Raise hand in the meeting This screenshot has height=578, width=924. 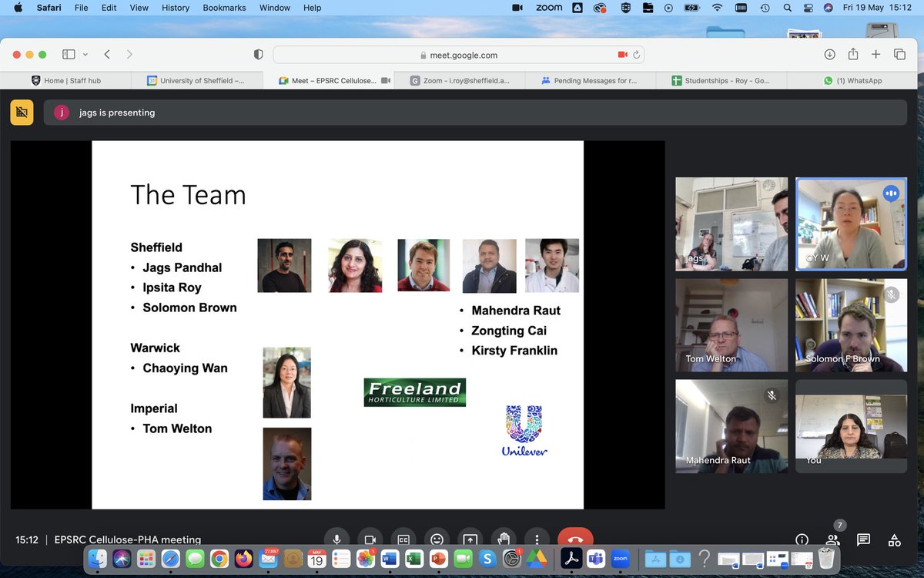504,539
